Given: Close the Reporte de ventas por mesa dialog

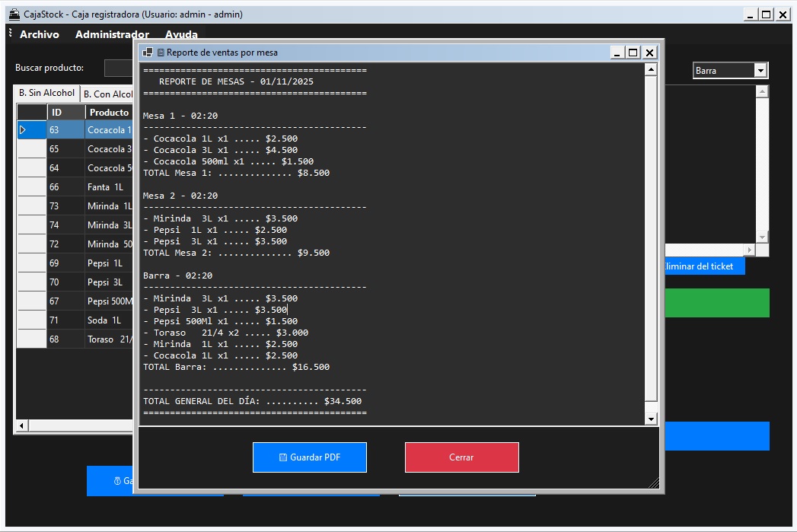Looking at the screenshot, I should pos(649,53).
